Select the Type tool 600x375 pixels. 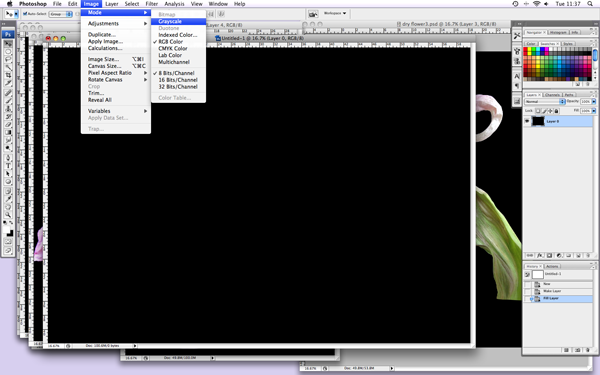pos(8,166)
